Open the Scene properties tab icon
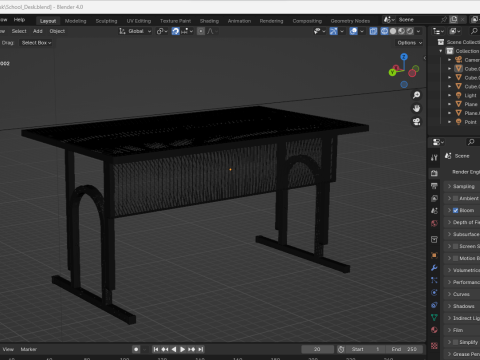 click(x=434, y=211)
